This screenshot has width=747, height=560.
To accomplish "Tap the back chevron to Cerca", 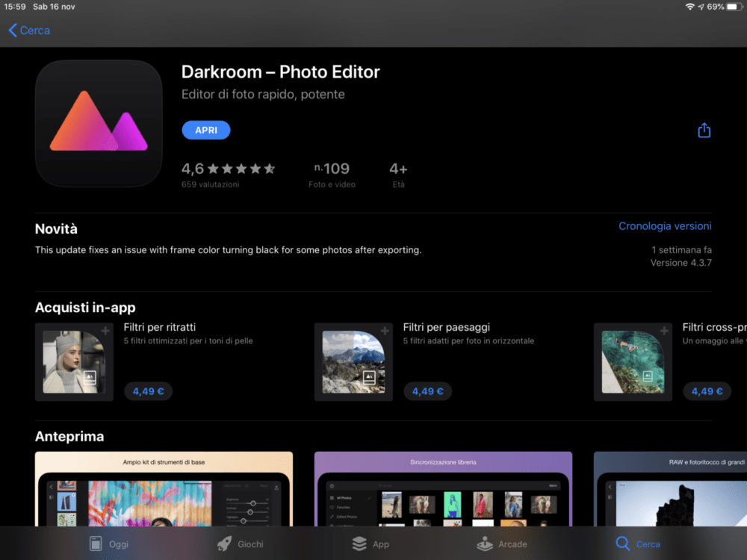I will point(28,31).
